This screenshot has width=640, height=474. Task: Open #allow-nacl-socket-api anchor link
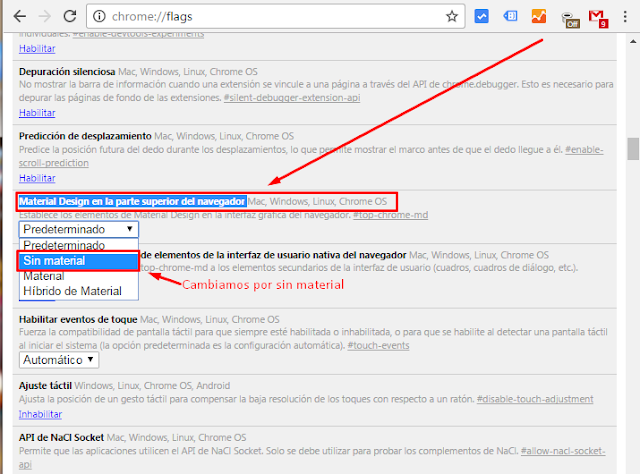coord(563,451)
